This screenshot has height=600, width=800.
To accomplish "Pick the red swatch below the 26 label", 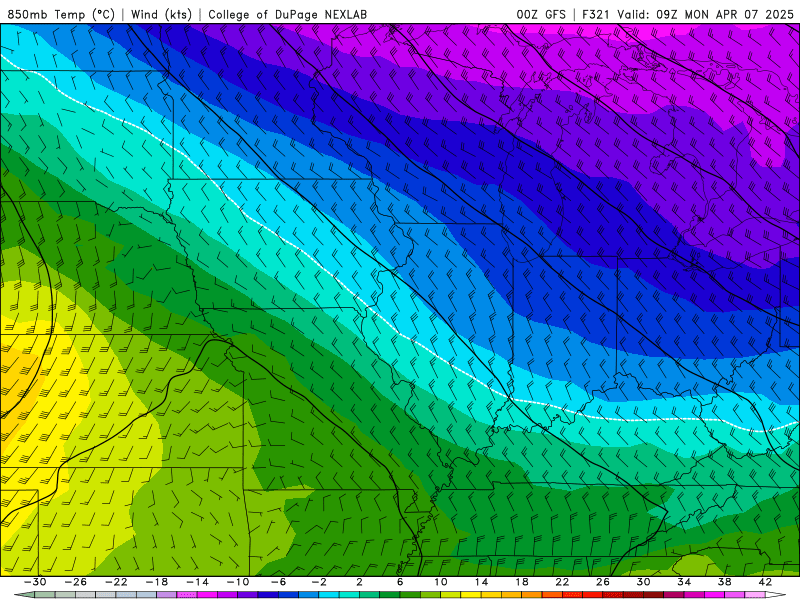I will (592, 595).
